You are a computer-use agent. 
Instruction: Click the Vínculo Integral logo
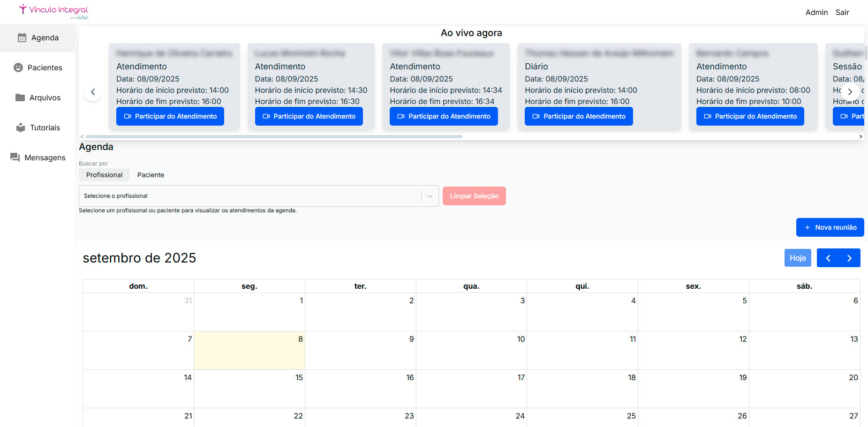pos(53,11)
